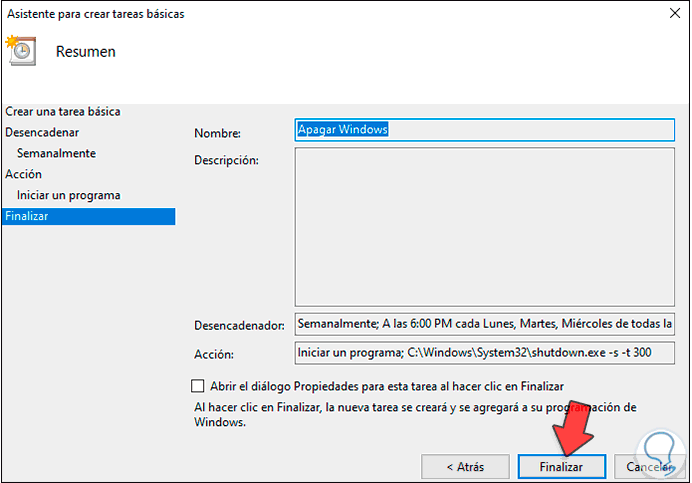The image size is (692, 483).
Task: Click the task wizard clock icon
Action: click(21, 51)
